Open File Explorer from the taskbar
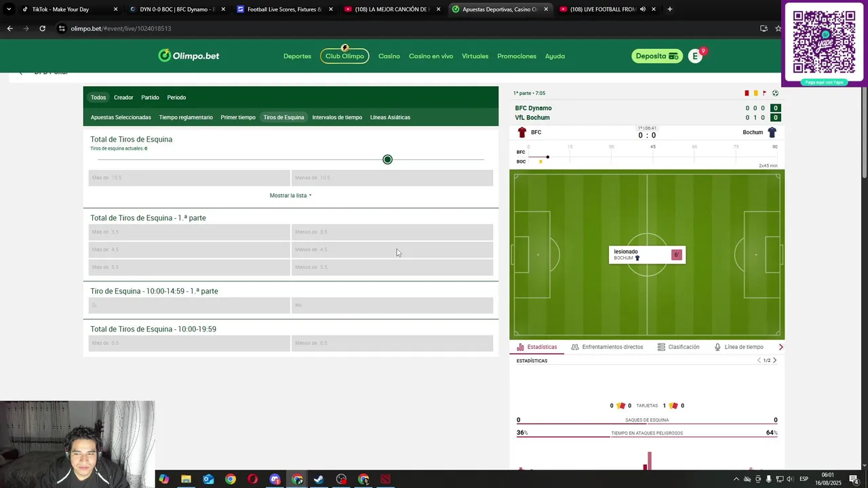The height and width of the screenshot is (488, 868). click(x=186, y=479)
